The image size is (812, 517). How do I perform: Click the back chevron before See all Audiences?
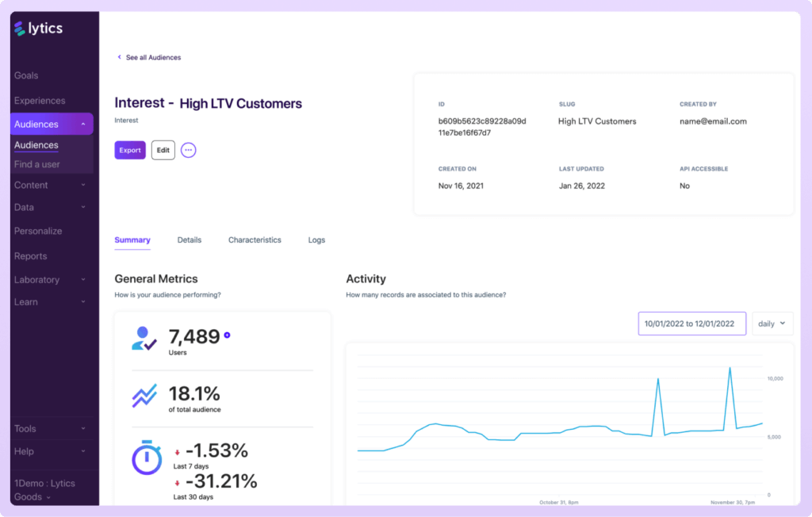pyautogui.click(x=118, y=57)
